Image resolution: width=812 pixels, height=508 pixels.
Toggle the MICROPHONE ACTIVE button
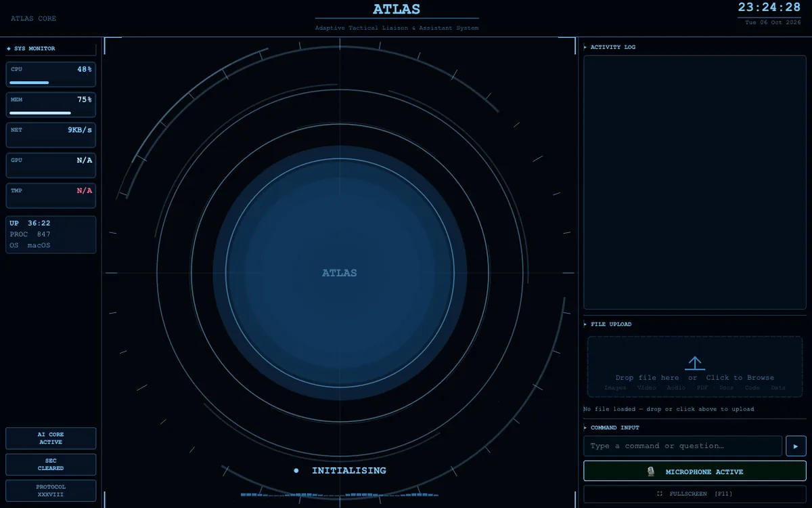(695, 471)
